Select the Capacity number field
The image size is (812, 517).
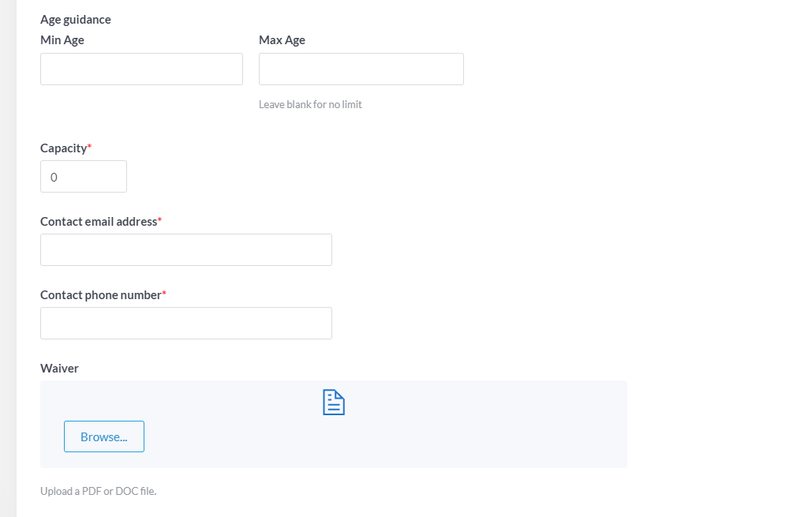click(x=84, y=177)
